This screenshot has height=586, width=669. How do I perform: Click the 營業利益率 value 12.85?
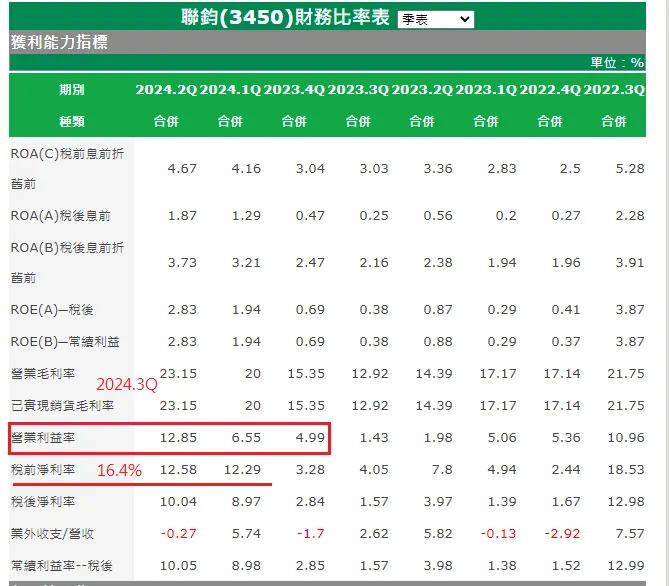(x=178, y=437)
